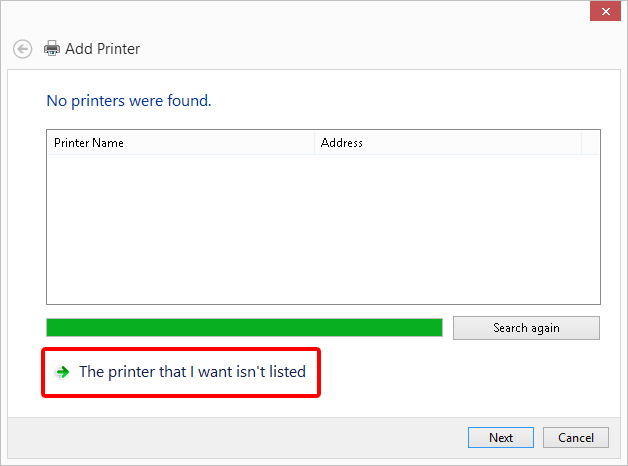Click the Address column header
Image resolution: width=628 pixels, height=466 pixels.
[447, 143]
